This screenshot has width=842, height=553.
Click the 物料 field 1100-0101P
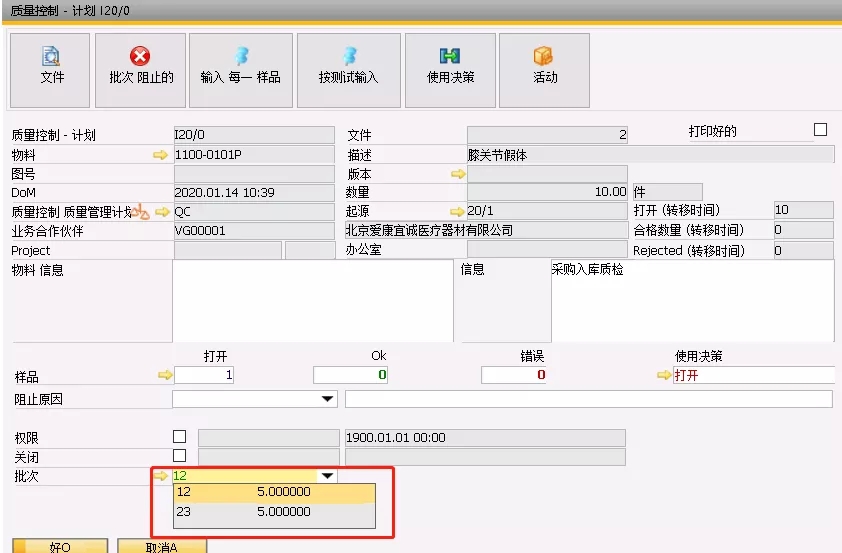pyautogui.click(x=254, y=155)
